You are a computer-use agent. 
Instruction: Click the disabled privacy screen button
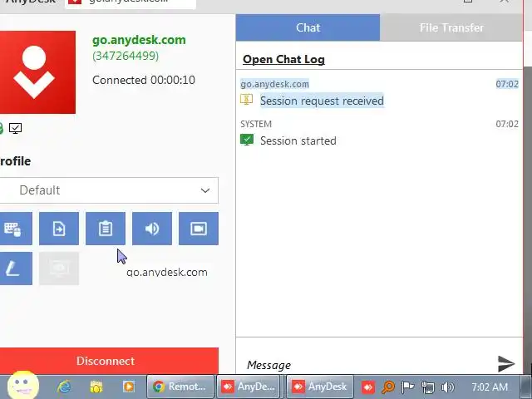(x=59, y=268)
